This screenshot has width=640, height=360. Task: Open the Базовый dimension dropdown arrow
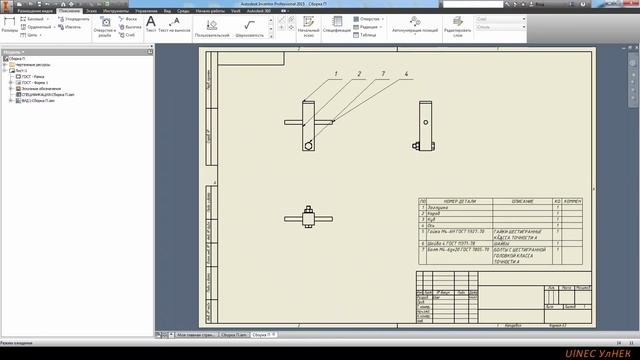[48, 19]
